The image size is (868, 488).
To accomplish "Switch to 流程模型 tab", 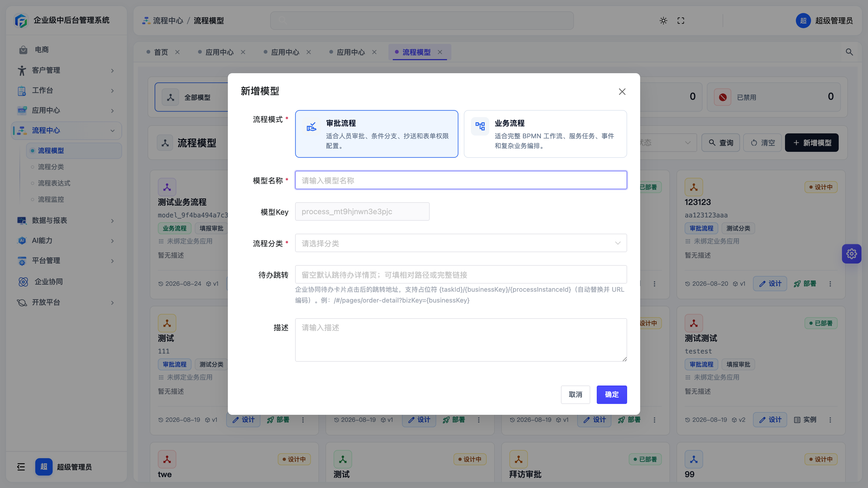I will [416, 52].
